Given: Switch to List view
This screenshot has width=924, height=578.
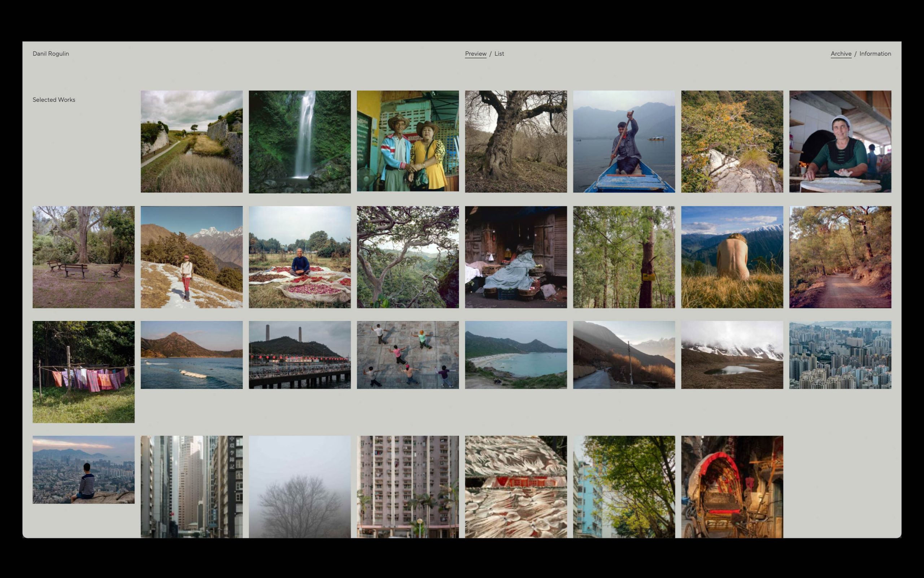Looking at the screenshot, I should 499,53.
